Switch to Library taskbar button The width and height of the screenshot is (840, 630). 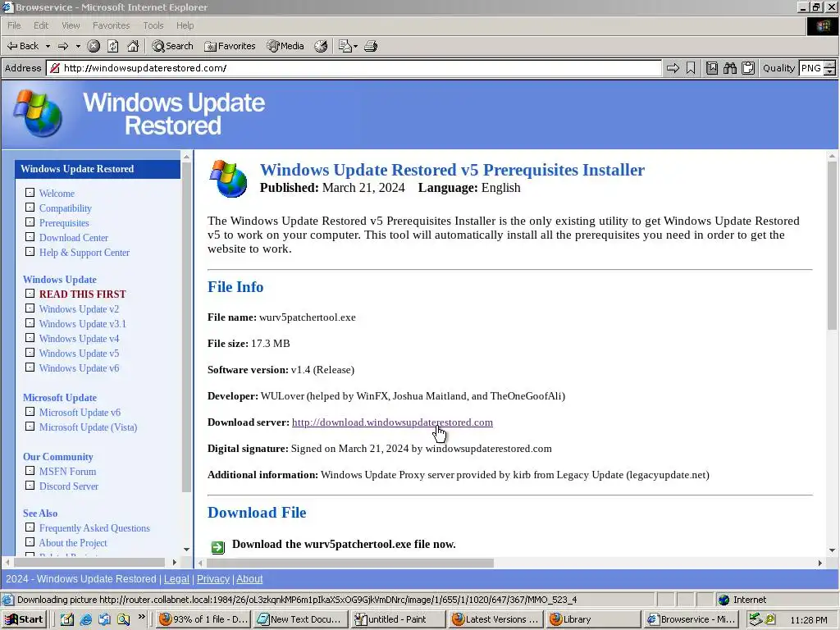(594, 619)
